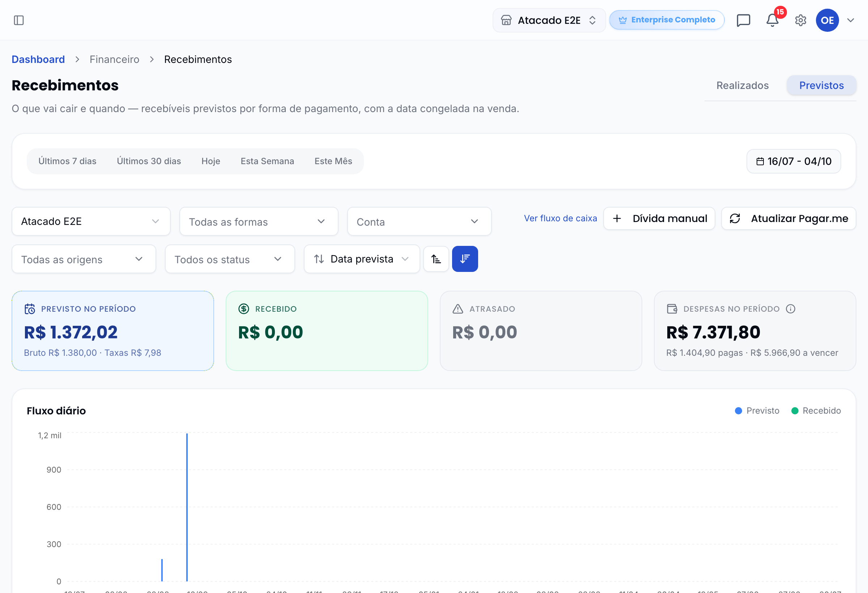The width and height of the screenshot is (868, 593).
Task: Click the Recebido summary card
Action: pos(327,331)
